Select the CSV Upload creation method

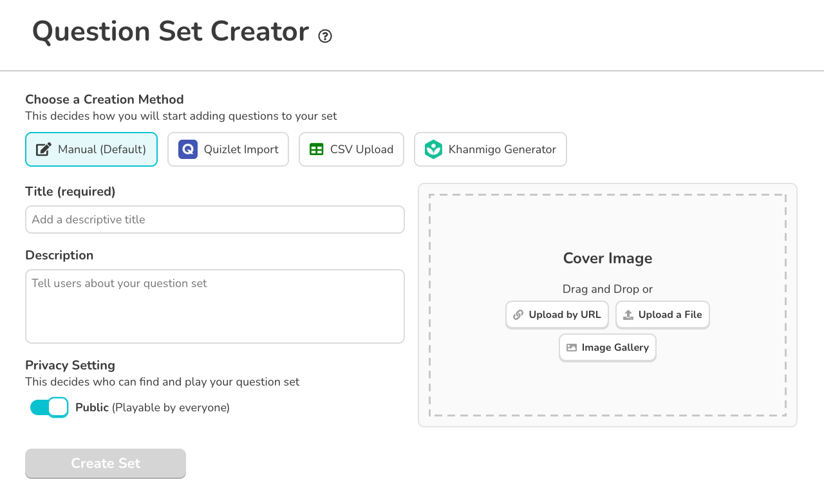tap(351, 149)
